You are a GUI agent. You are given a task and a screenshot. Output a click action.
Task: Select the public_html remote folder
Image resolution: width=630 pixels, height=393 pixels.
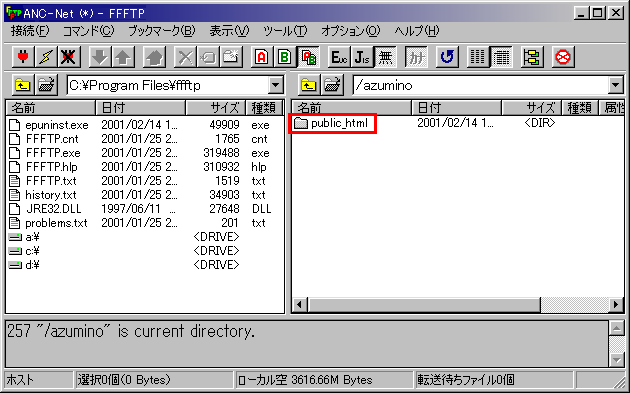point(332,123)
